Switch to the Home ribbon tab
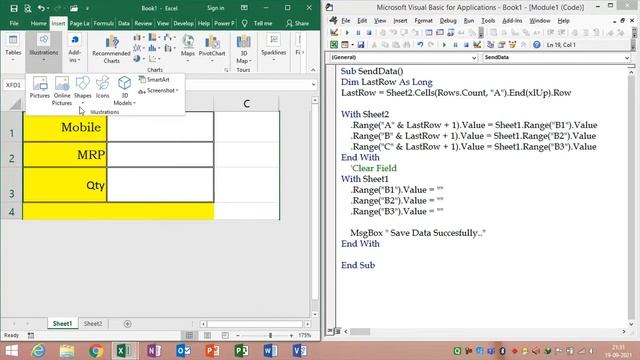Image resolution: width=640 pixels, height=360 pixels. coord(38,24)
